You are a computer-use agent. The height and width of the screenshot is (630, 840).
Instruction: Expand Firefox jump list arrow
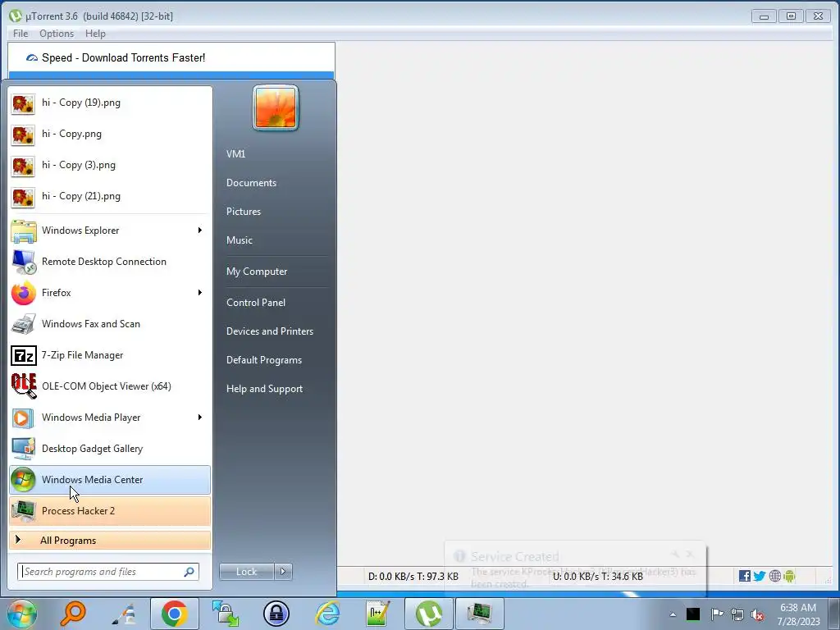200,293
